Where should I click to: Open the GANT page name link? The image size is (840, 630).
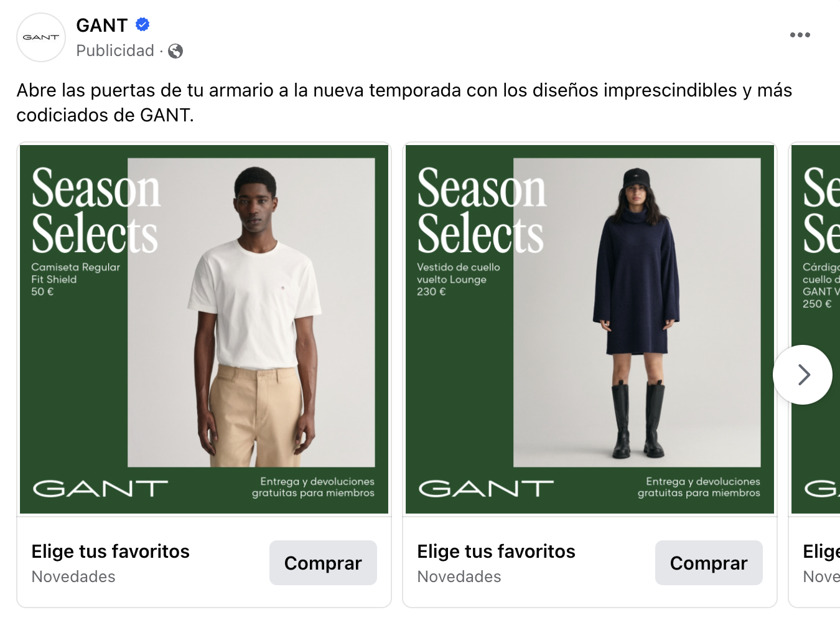click(x=102, y=26)
